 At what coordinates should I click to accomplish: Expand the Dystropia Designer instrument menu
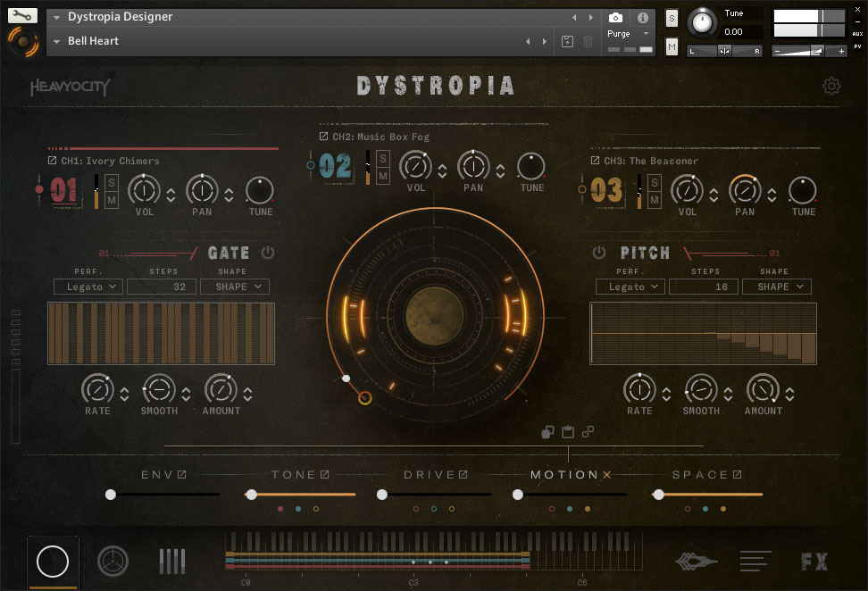tap(58, 17)
